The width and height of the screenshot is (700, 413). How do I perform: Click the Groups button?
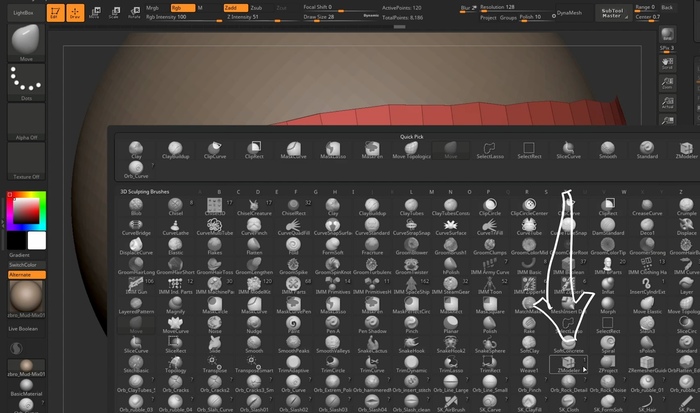click(x=508, y=17)
